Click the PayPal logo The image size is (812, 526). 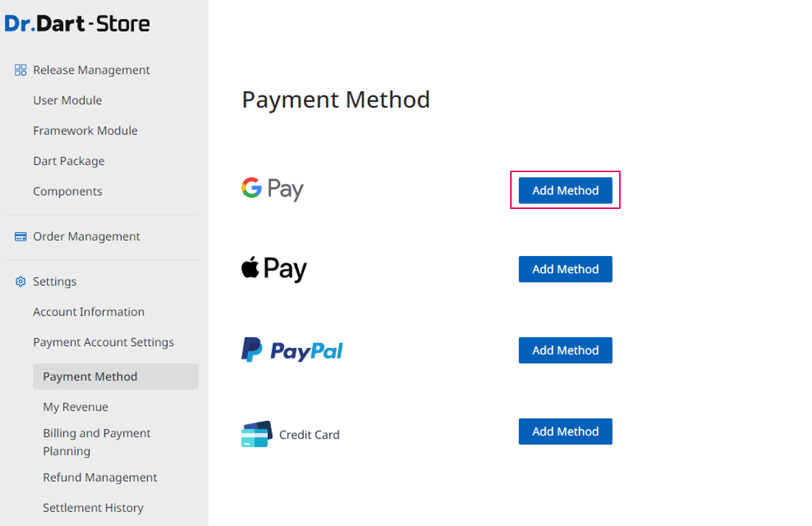click(292, 350)
